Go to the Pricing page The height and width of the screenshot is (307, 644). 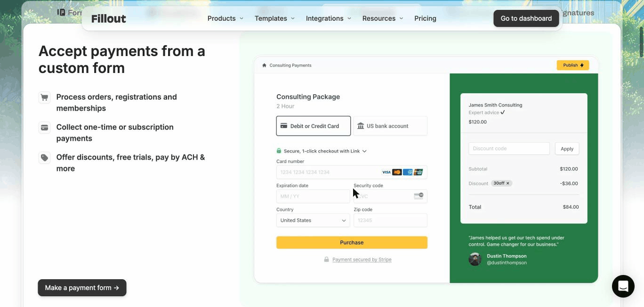pyautogui.click(x=425, y=18)
